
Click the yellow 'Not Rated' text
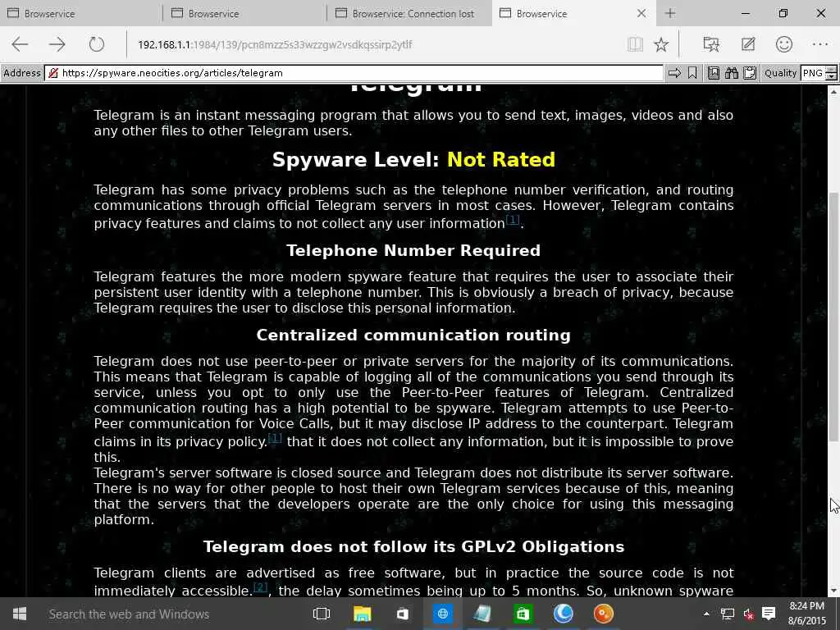tap(501, 160)
